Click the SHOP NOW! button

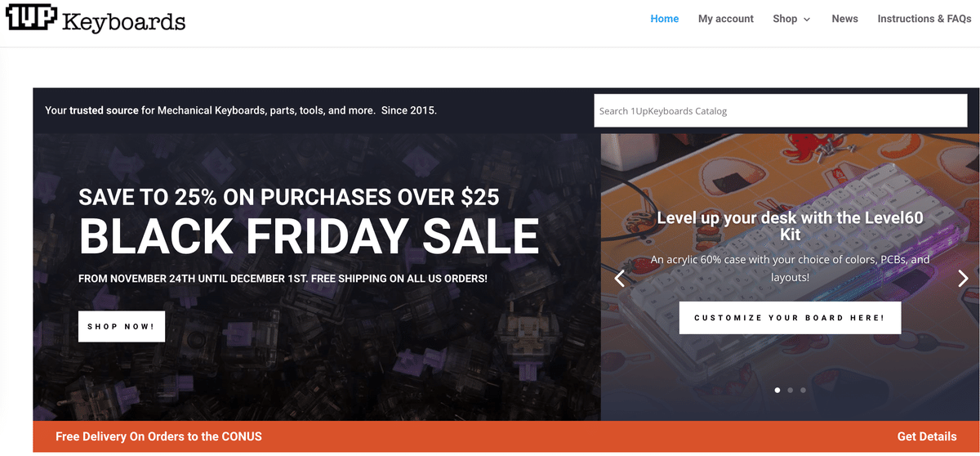click(122, 326)
